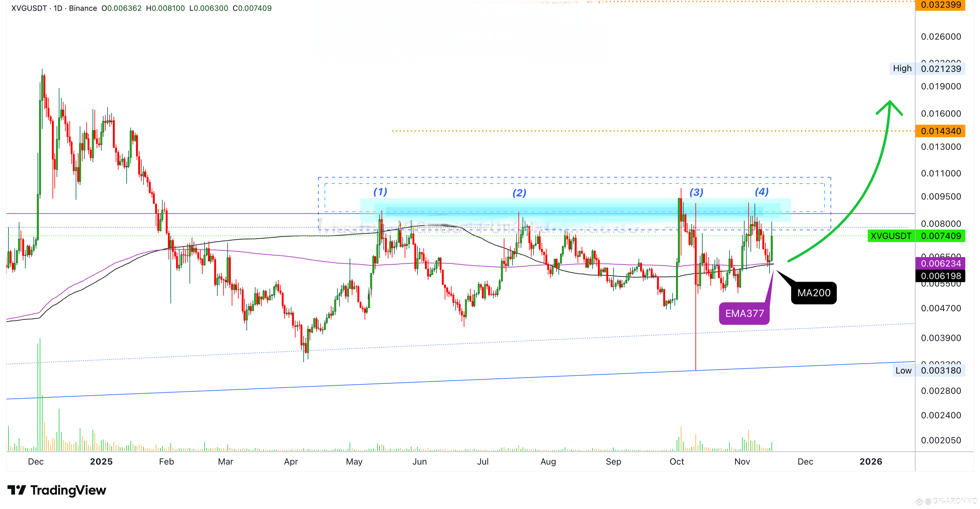The image size is (980, 509).
Task: Click the wave label (2)
Action: pyautogui.click(x=519, y=193)
